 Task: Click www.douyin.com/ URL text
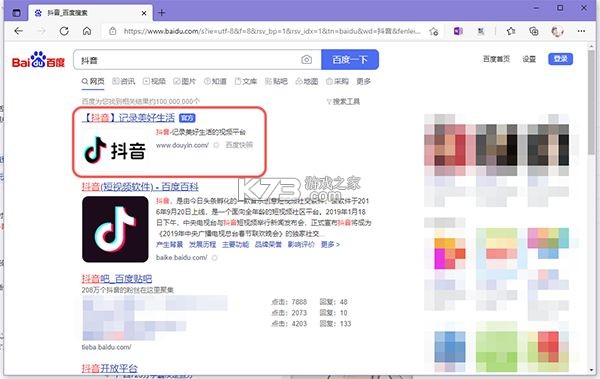[183, 145]
